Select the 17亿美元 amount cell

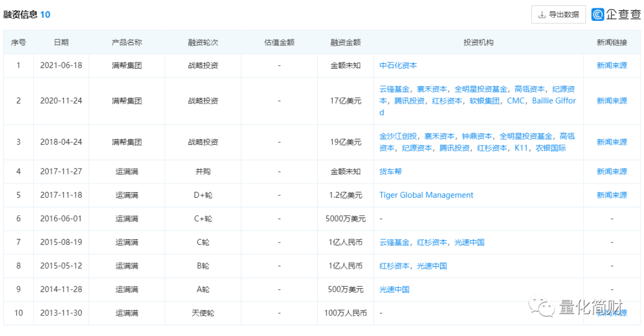345,101
